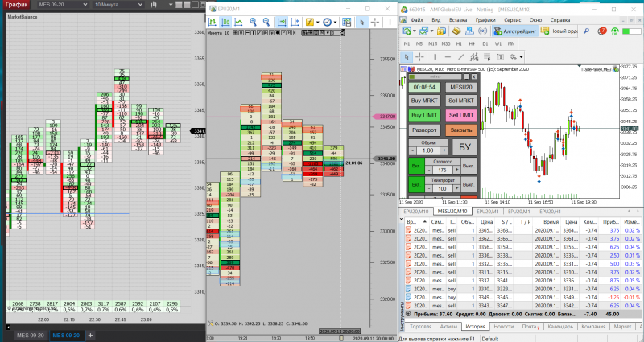Click Новый ордер button
The width and height of the screenshot is (644, 342).
tap(559, 31)
